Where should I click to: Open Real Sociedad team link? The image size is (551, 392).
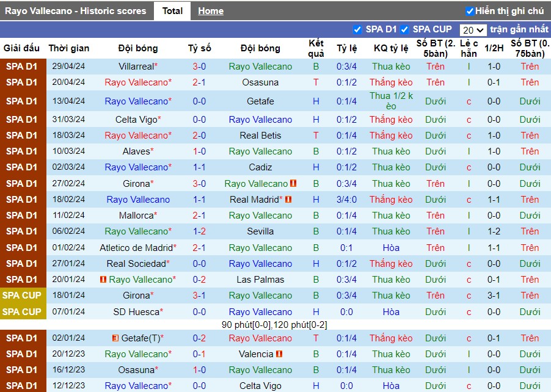coord(136,264)
